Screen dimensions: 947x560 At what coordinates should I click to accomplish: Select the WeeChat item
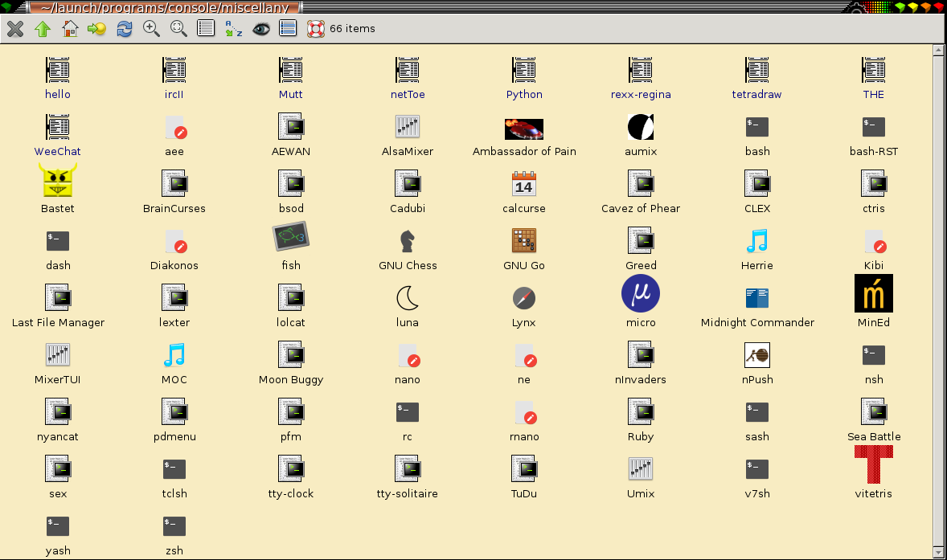tap(57, 135)
